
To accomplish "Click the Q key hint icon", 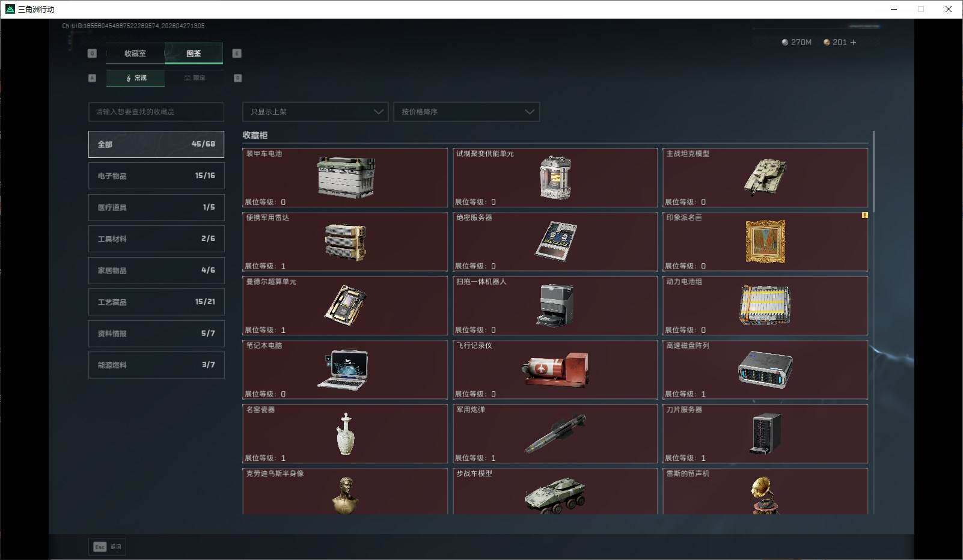I will click(x=92, y=53).
